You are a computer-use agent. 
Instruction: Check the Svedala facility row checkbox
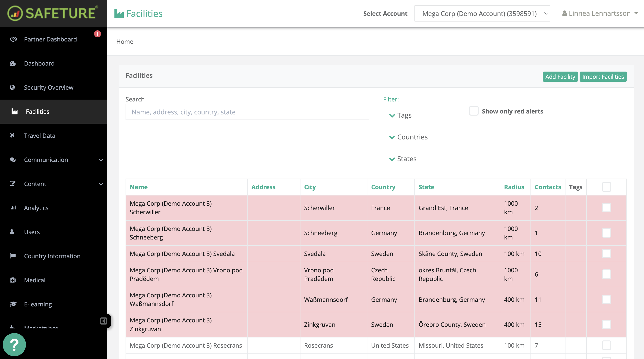606,253
